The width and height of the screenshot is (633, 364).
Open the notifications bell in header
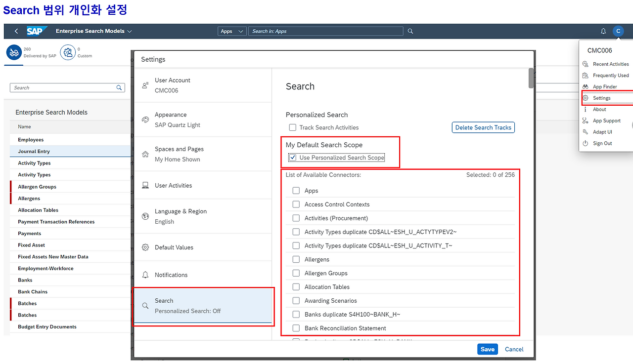tap(603, 31)
